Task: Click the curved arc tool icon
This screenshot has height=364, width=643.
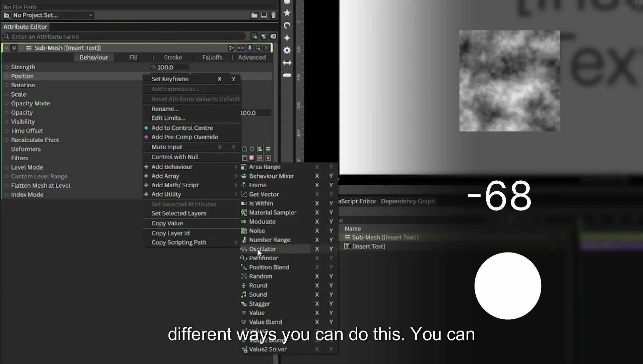Action: [x=287, y=25]
